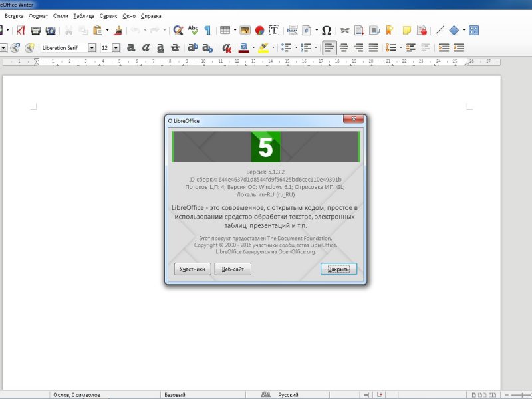Expand bullet list dropdown arrow
Viewport: 532px width, 399px height.
coord(296,48)
